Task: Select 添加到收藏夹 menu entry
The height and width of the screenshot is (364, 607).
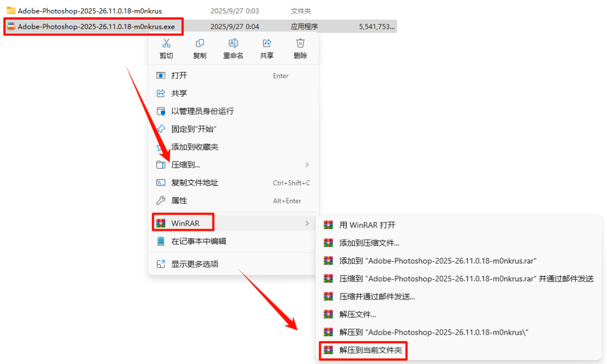Action: (233, 147)
